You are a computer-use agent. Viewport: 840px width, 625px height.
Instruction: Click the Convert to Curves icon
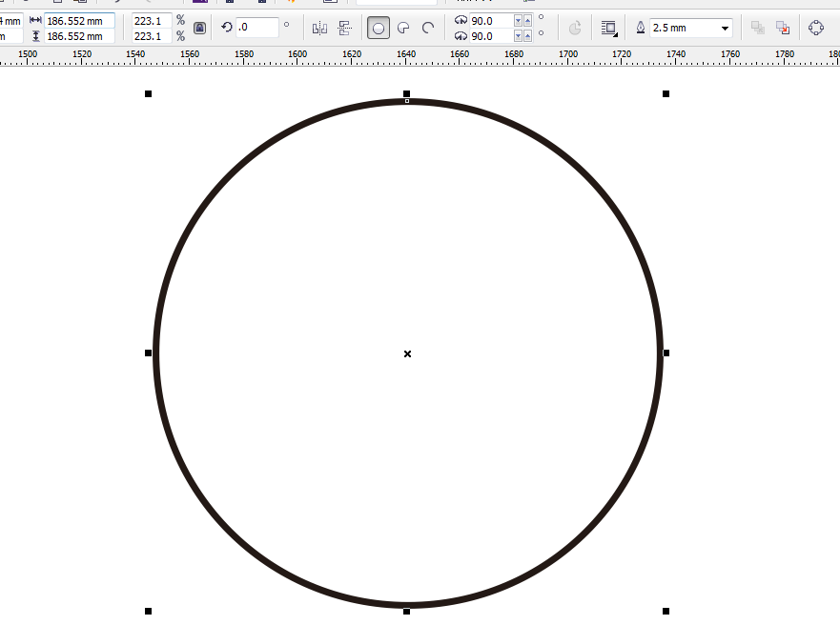point(816,28)
